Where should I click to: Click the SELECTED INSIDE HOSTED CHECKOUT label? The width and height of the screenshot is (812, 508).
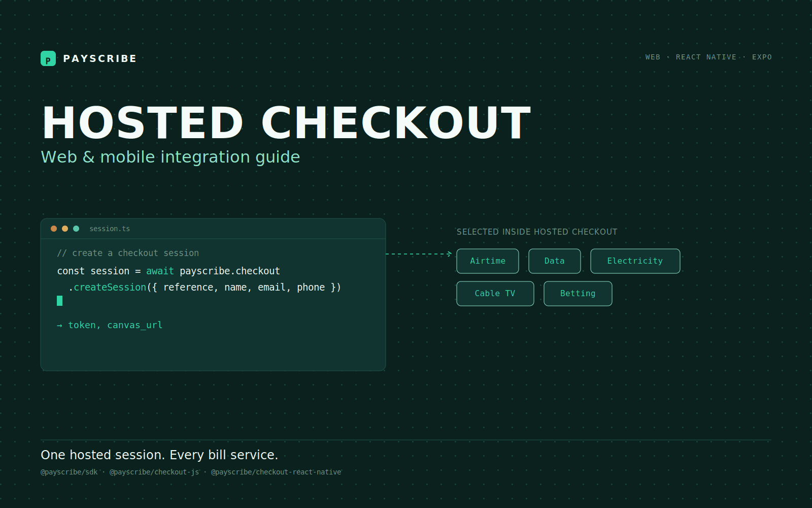tap(537, 232)
